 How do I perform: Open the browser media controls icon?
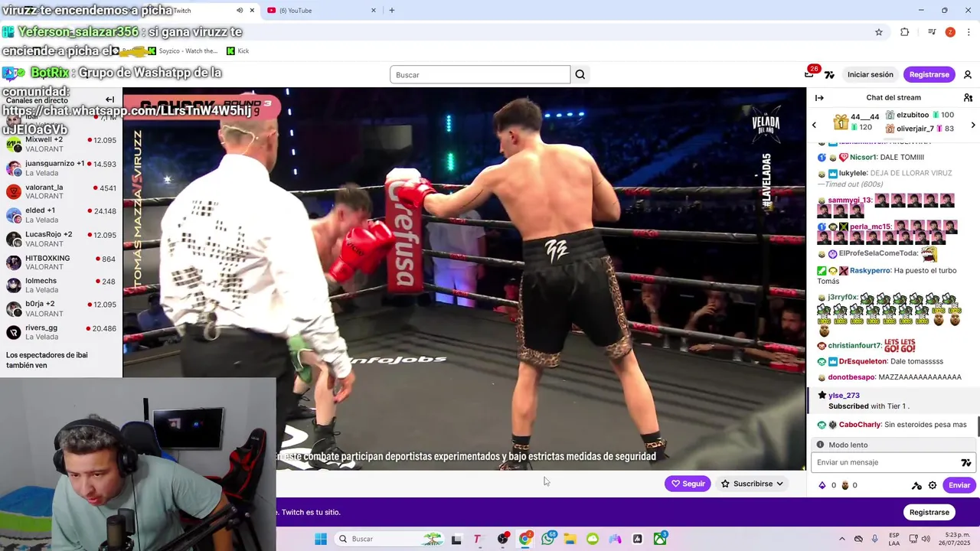pos(932,32)
